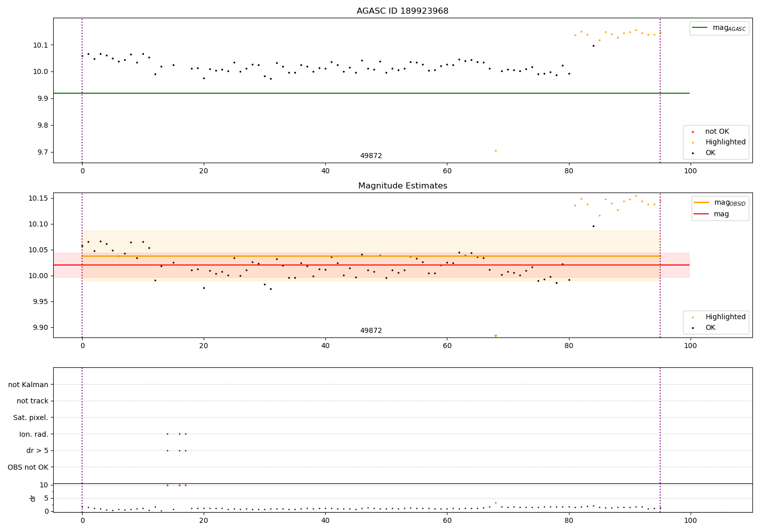
Task: Click the orange mag OBSID horizontal line
Action: (x=371, y=256)
